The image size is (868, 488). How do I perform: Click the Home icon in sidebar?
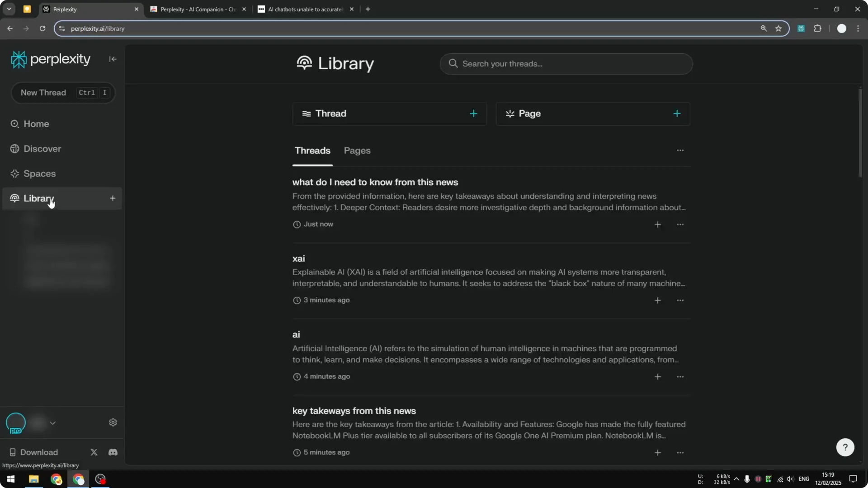click(x=14, y=124)
